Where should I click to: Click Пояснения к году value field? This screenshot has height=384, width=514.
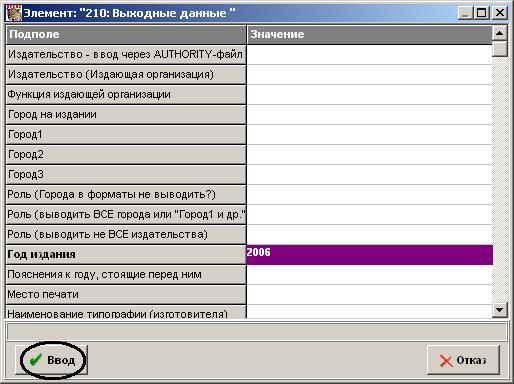[369, 275]
